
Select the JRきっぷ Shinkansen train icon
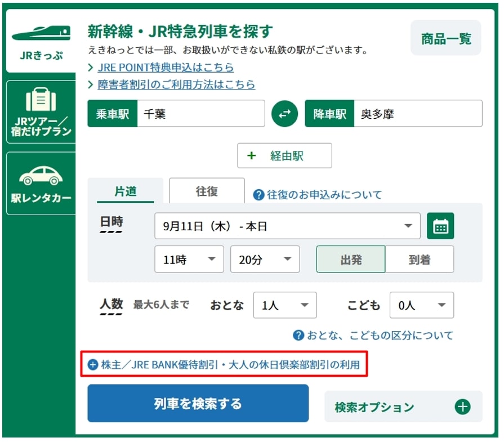41,33
